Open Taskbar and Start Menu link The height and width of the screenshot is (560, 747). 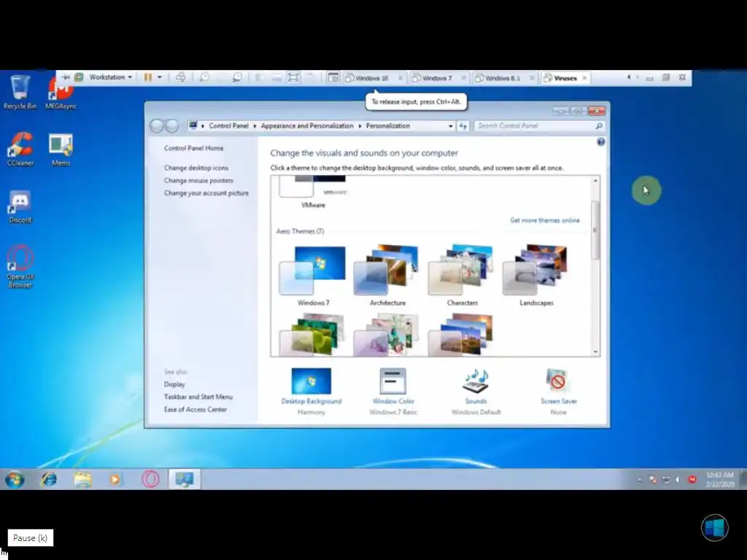(x=198, y=397)
